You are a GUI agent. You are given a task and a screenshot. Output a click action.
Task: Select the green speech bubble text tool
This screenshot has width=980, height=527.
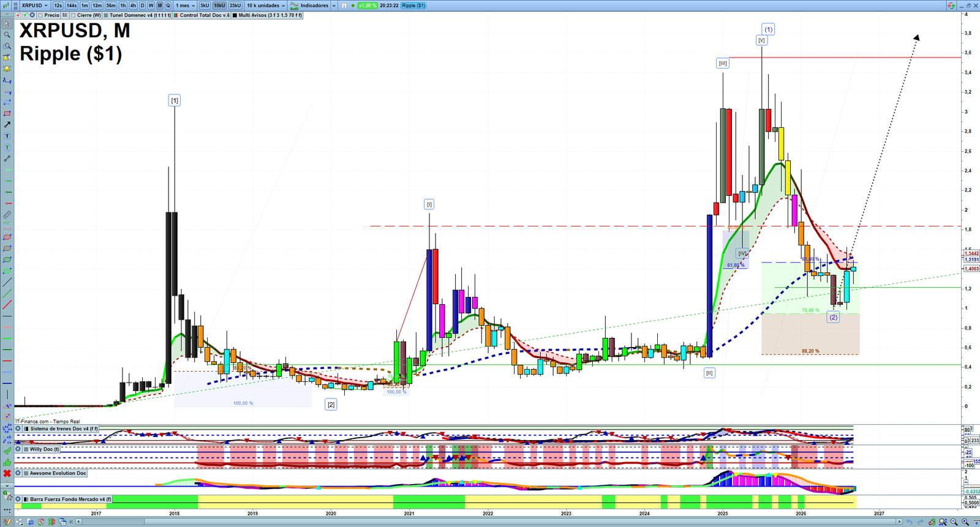click(x=7, y=147)
